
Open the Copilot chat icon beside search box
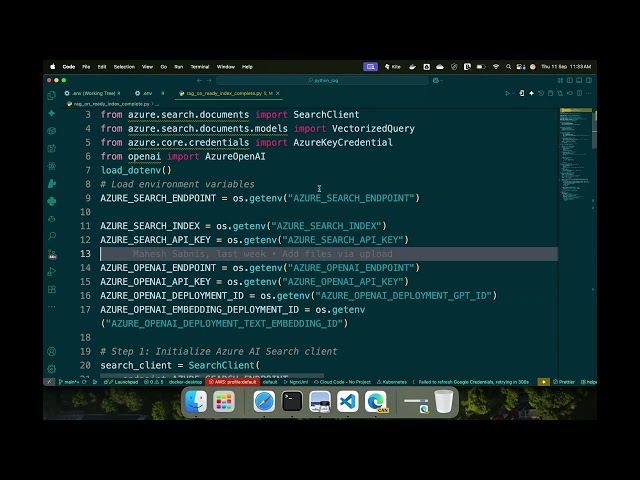tap(436, 80)
